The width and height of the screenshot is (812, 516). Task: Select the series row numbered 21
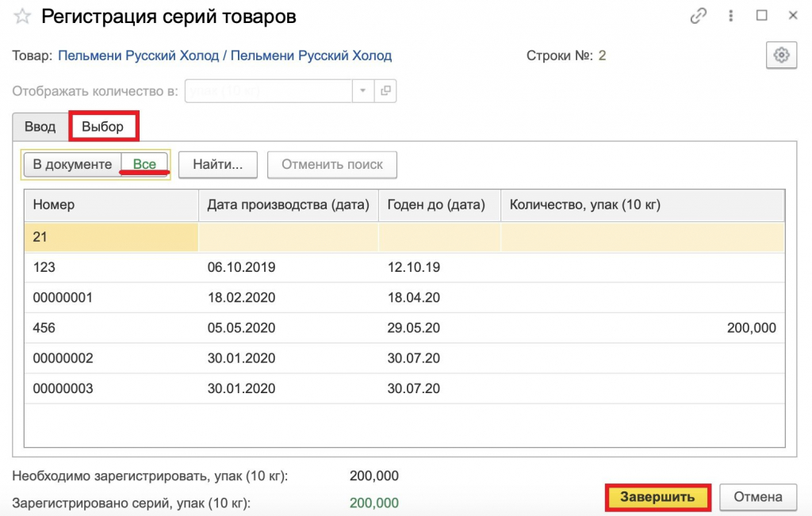pyautogui.click(x=404, y=237)
